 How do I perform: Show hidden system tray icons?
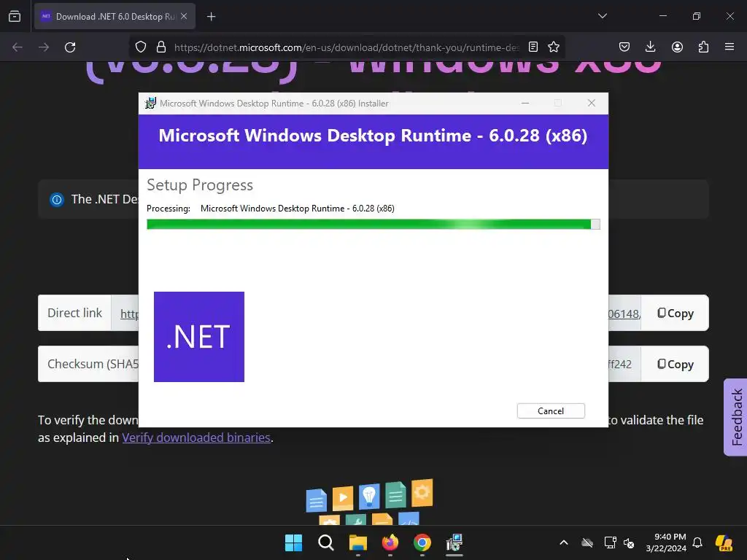[x=564, y=542]
